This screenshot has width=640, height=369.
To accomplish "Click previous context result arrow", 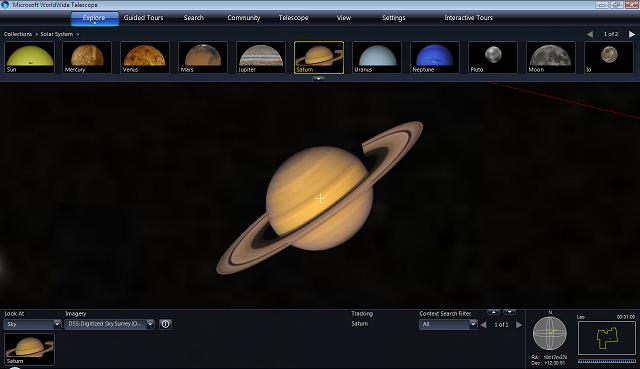I will pos(484,325).
